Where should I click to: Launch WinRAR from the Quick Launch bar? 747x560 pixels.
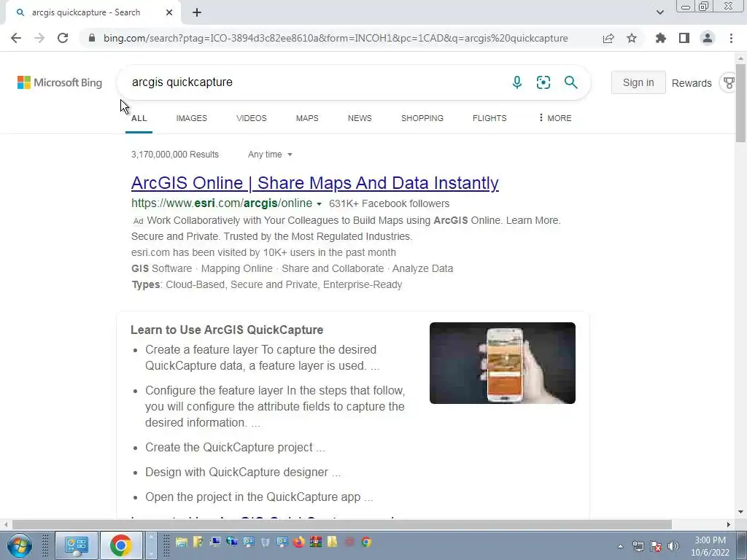(x=315, y=542)
